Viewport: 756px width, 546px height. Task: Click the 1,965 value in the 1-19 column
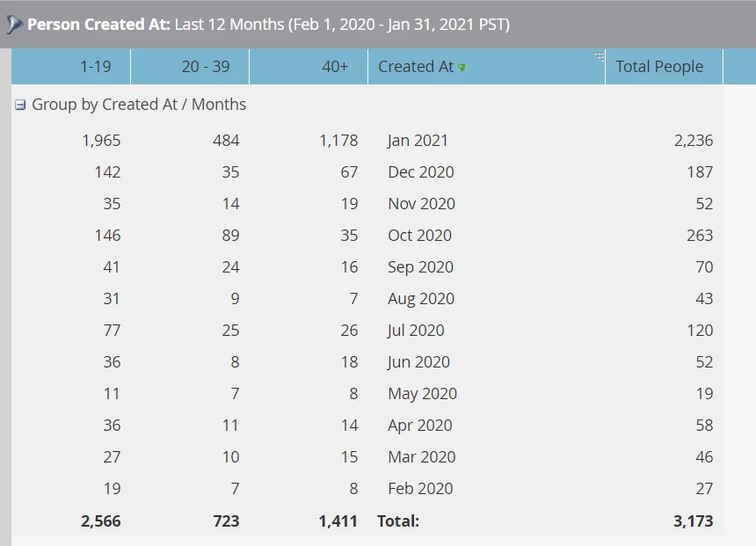pyautogui.click(x=101, y=141)
